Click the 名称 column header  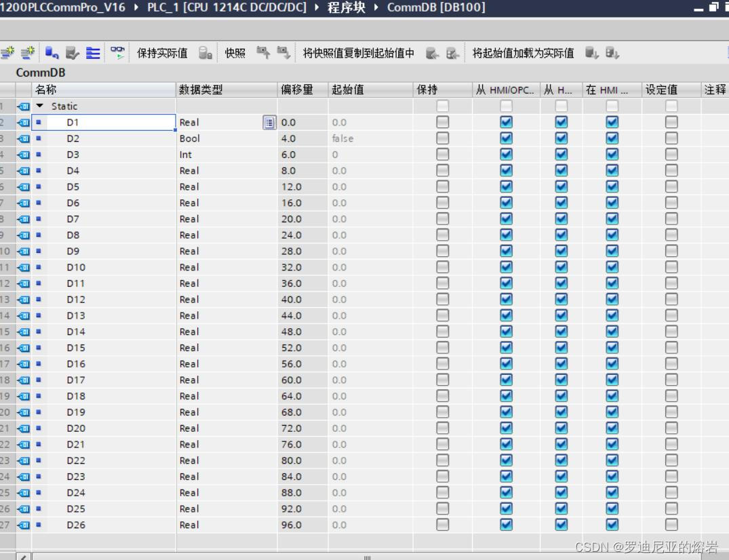point(104,89)
